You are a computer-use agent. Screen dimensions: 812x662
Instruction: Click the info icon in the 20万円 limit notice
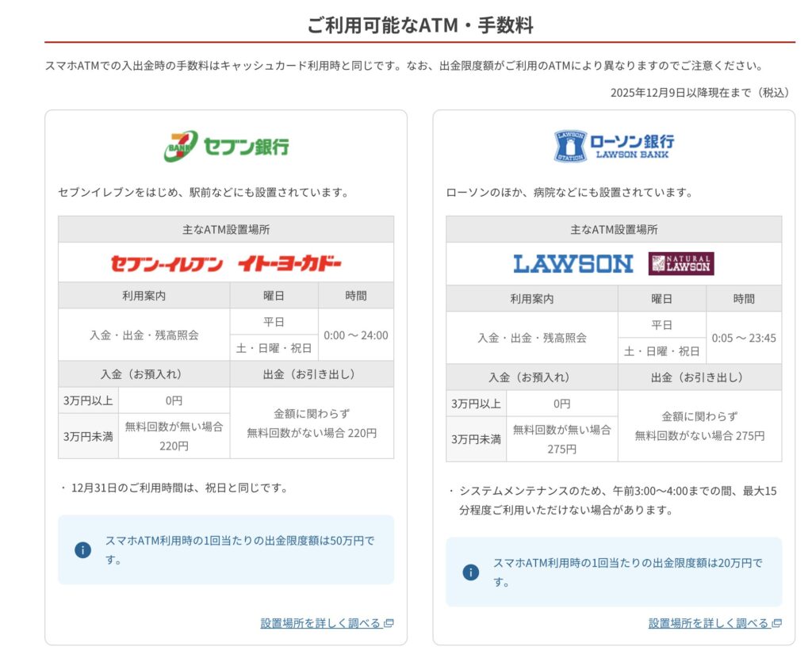[x=470, y=572]
